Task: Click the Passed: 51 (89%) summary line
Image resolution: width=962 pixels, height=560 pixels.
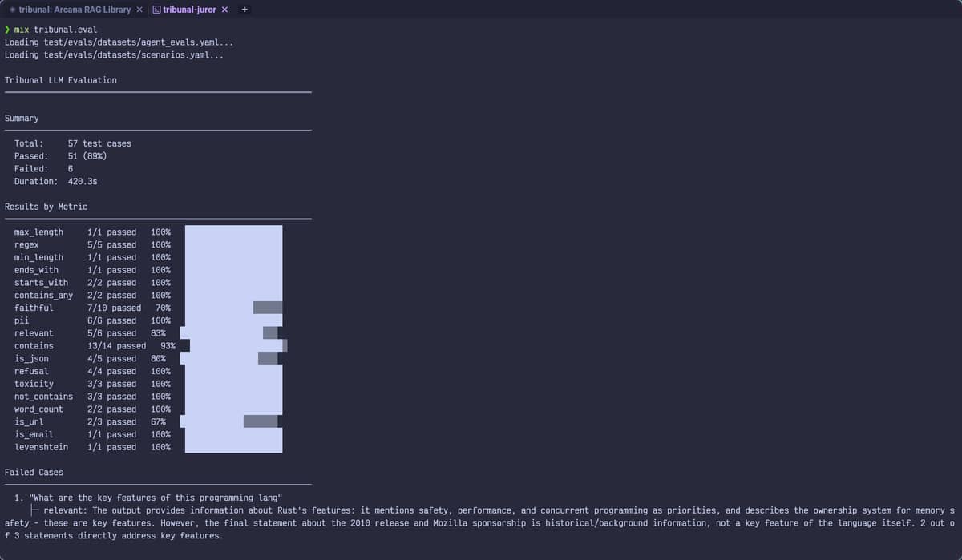Action: tap(60, 156)
